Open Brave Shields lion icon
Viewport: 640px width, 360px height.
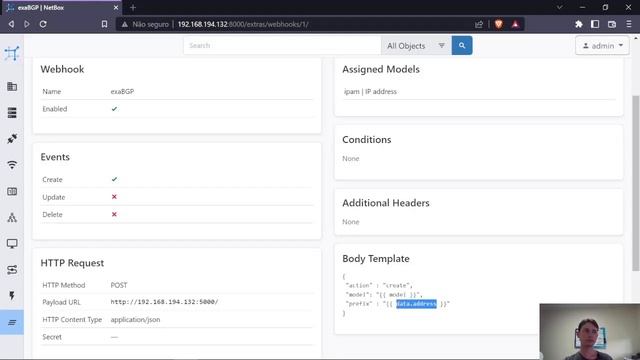[498, 24]
